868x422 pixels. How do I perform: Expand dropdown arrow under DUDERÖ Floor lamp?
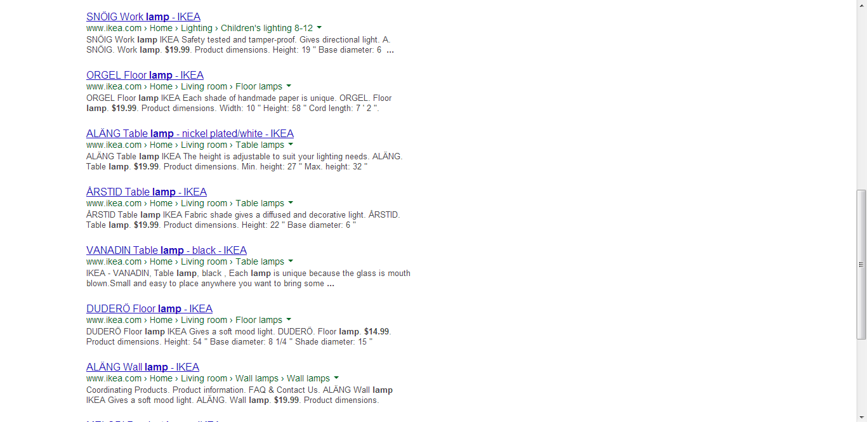(289, 320)
